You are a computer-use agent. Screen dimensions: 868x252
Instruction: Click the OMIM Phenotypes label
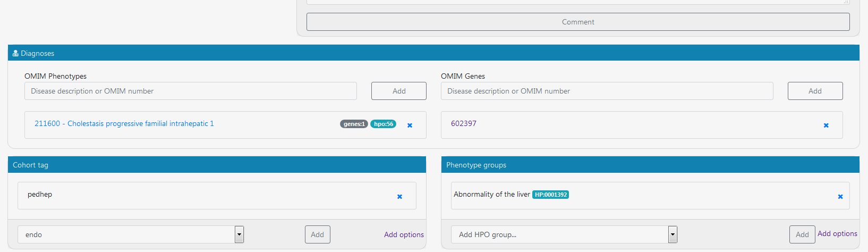click(x=55, y=76)
